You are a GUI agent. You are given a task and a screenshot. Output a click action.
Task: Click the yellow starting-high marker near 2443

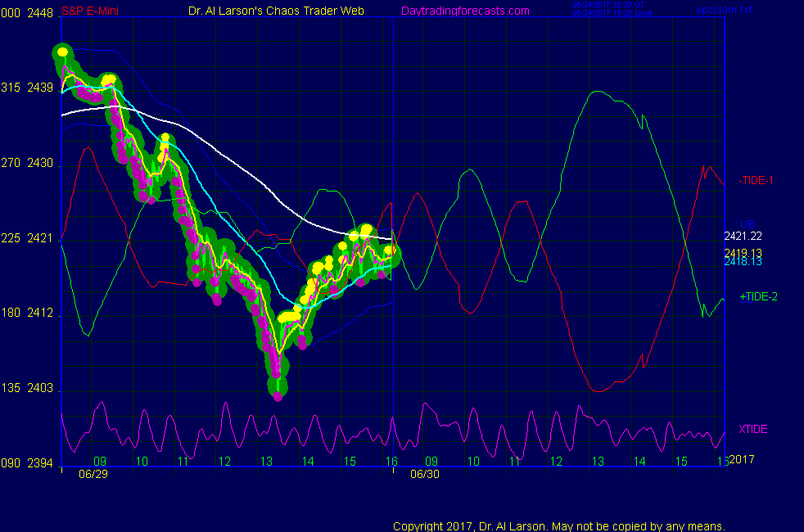coord(62,52)
